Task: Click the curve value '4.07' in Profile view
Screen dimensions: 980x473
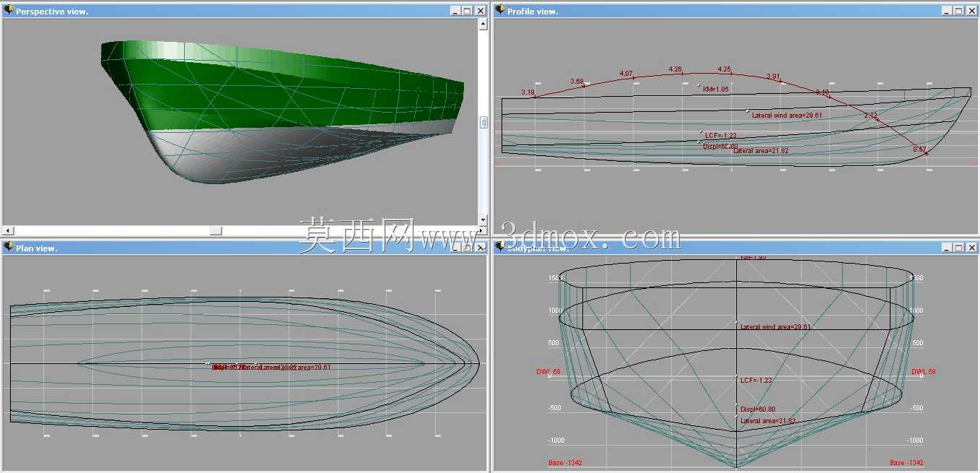Action: tap(626, 74)
